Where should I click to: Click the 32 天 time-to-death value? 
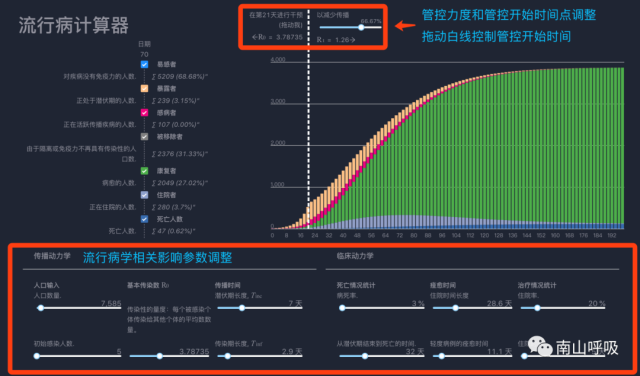pyautogui.click(x=415, y=351)
